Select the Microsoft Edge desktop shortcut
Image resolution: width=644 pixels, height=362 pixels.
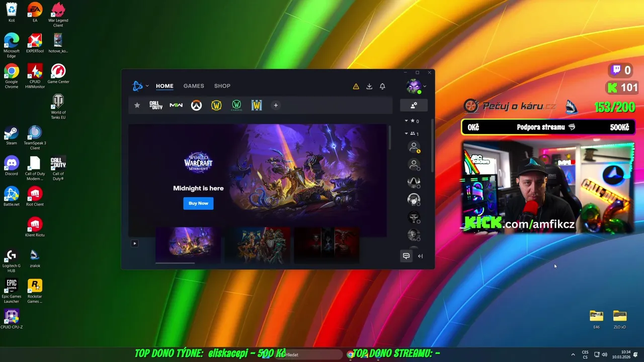coord(12,46)
